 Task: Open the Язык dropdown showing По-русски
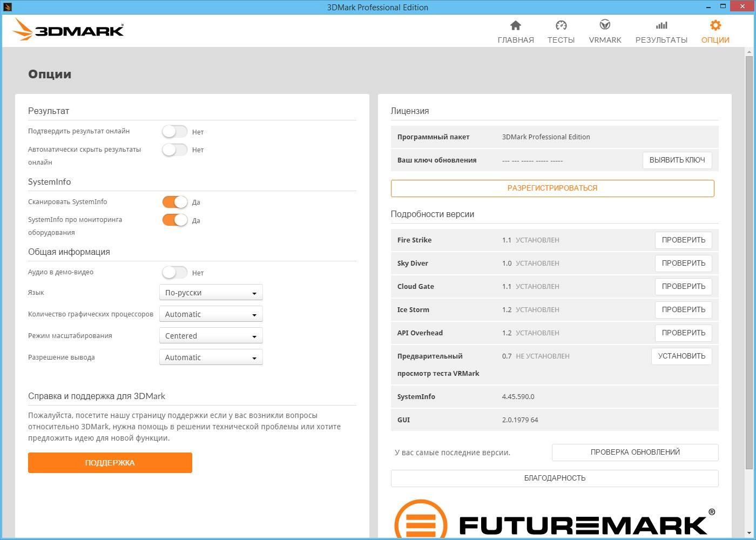tap(211, 292)
